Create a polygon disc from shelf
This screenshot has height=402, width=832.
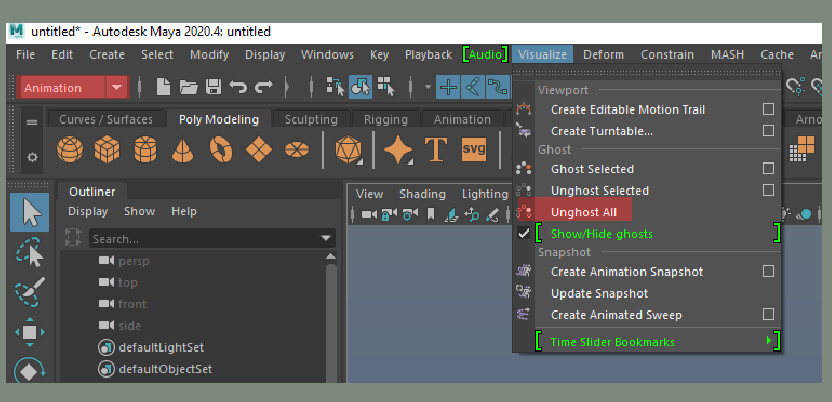297,150
